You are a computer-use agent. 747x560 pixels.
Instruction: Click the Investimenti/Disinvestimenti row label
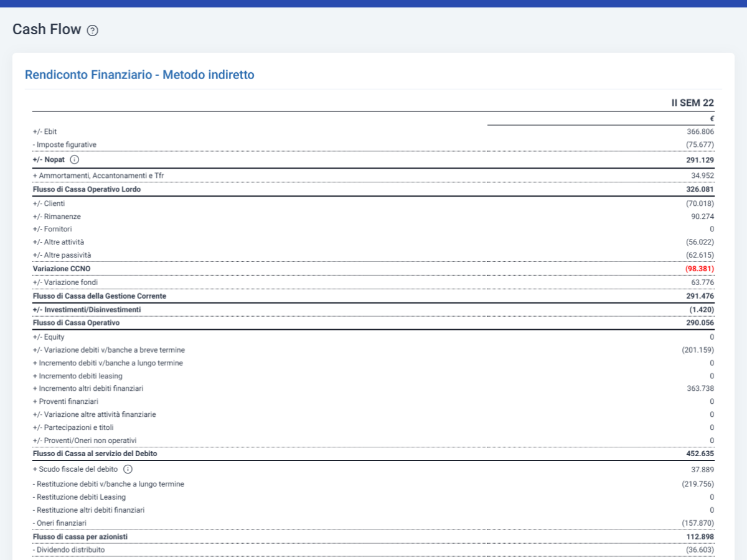87,309
